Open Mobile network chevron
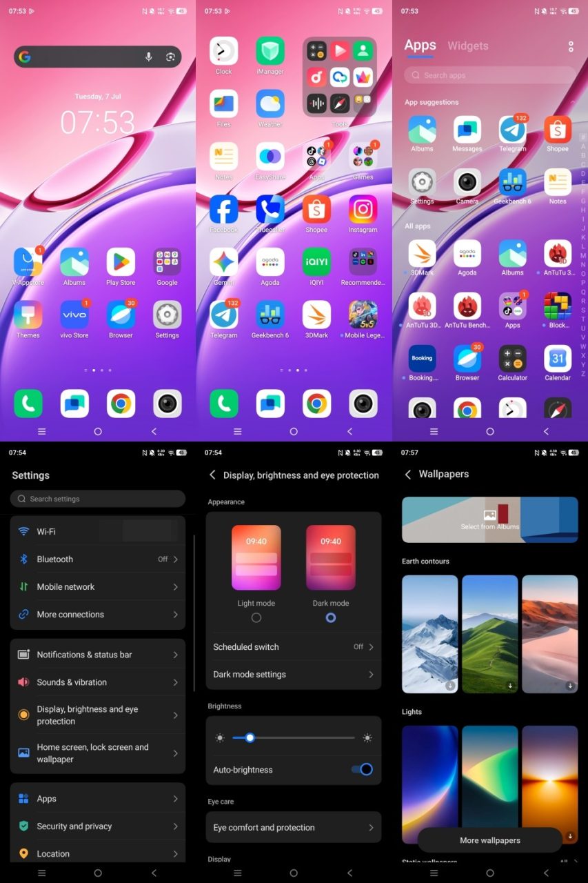Viewport: 588px width, 883px height. [x=176, y=587]
